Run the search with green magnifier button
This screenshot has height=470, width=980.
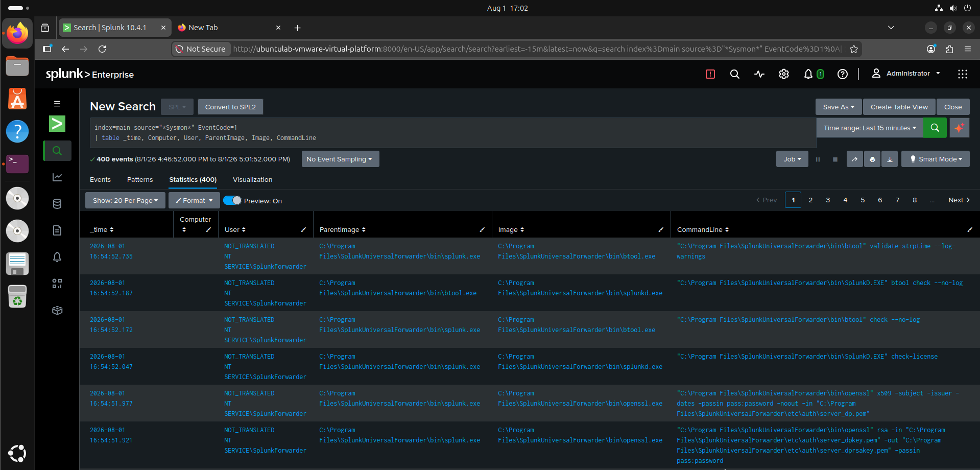pyautogui.click(x=935, y=128)
